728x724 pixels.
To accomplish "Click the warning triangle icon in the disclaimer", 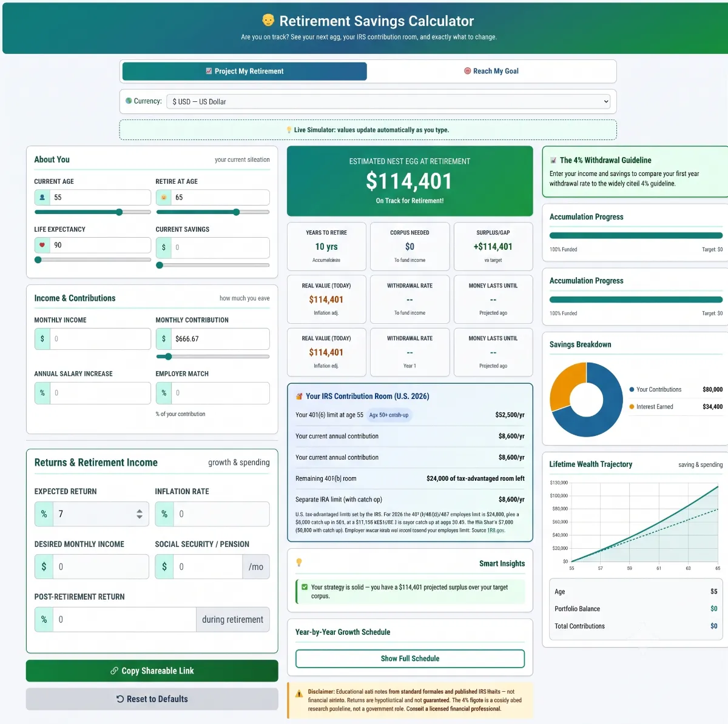I will (299, 694).
